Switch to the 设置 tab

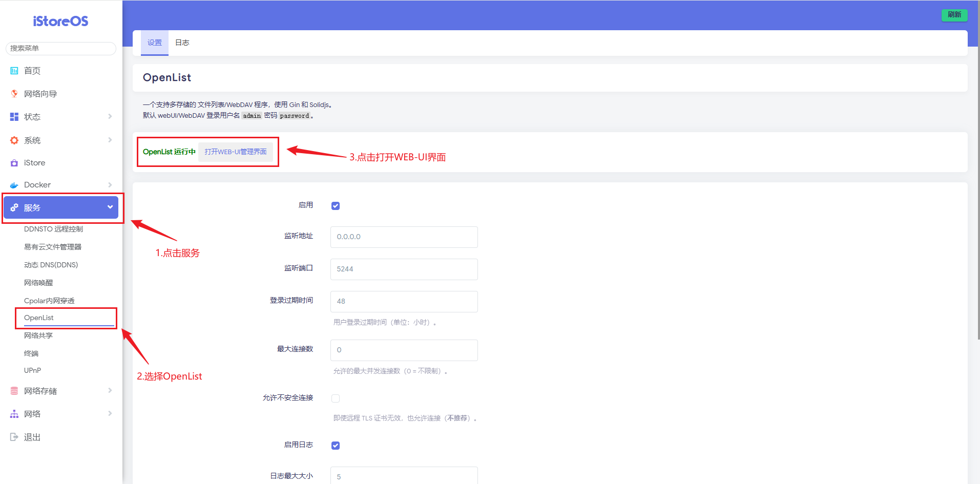tap(155, 43)
